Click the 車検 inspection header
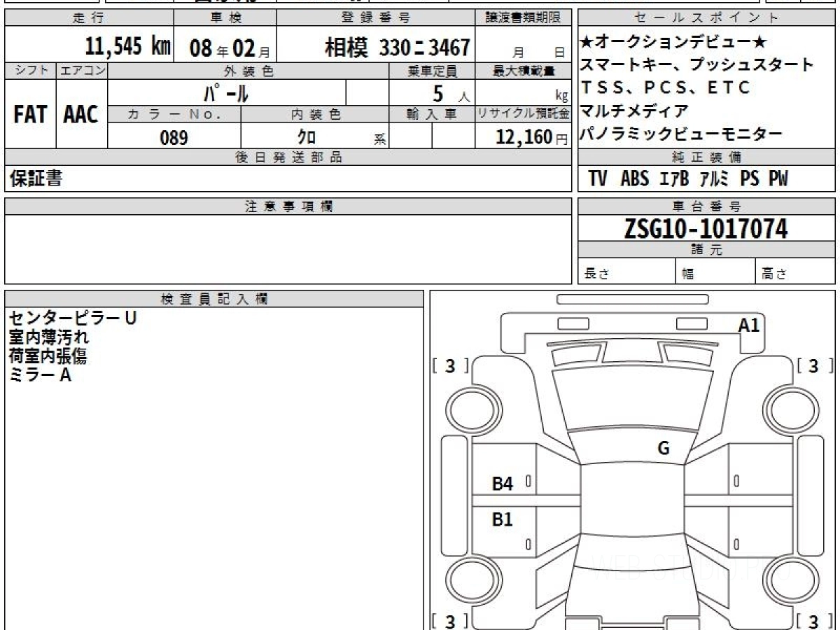The width and height of the screenshot is (840, 630). point(225,18)
